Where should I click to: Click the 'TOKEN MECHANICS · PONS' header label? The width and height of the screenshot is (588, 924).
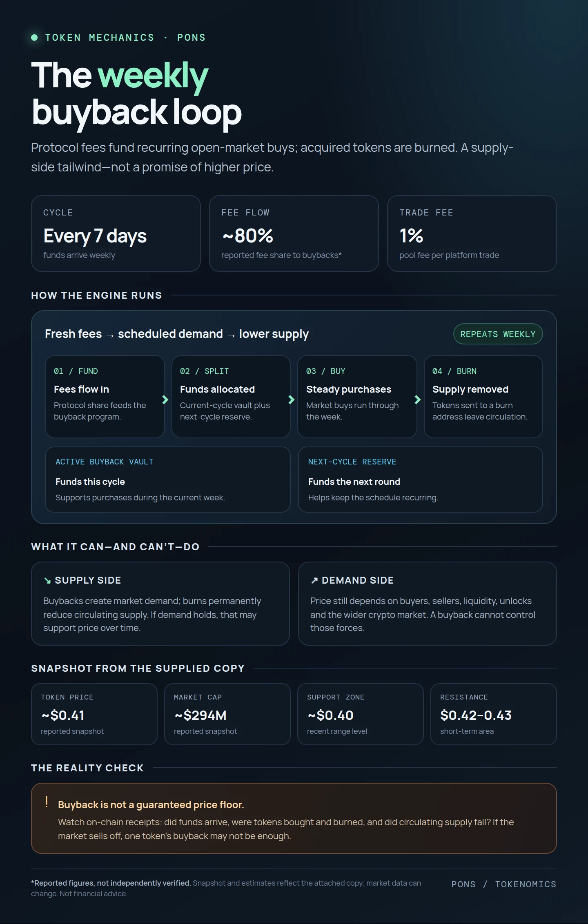(125, 38)
